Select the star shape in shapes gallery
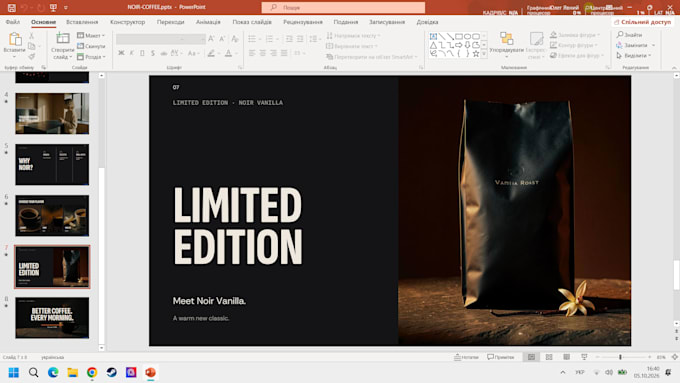This screenshot has width=680, height=383. 476,53
